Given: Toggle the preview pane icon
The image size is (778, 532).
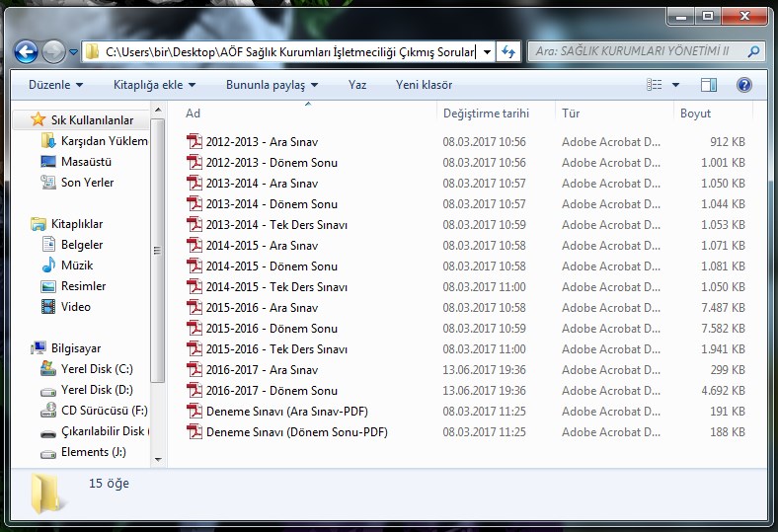Looking at the screenshot, I should coord(708,85).
